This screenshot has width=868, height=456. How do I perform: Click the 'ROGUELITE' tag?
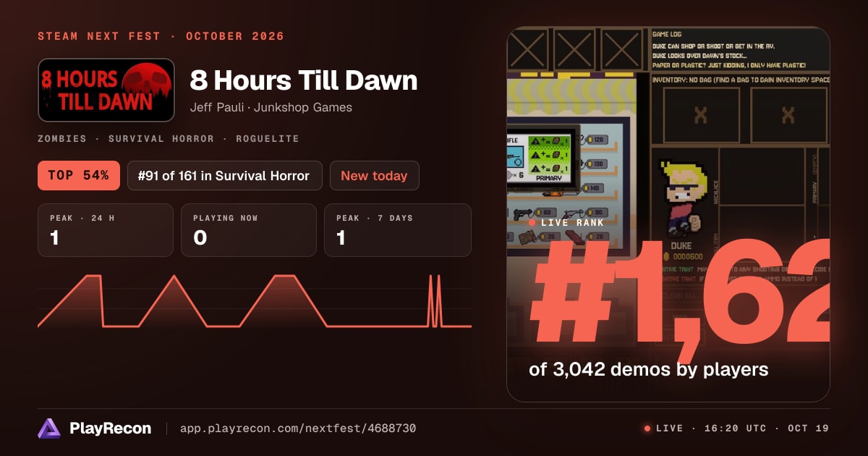[x=267, y=138]
